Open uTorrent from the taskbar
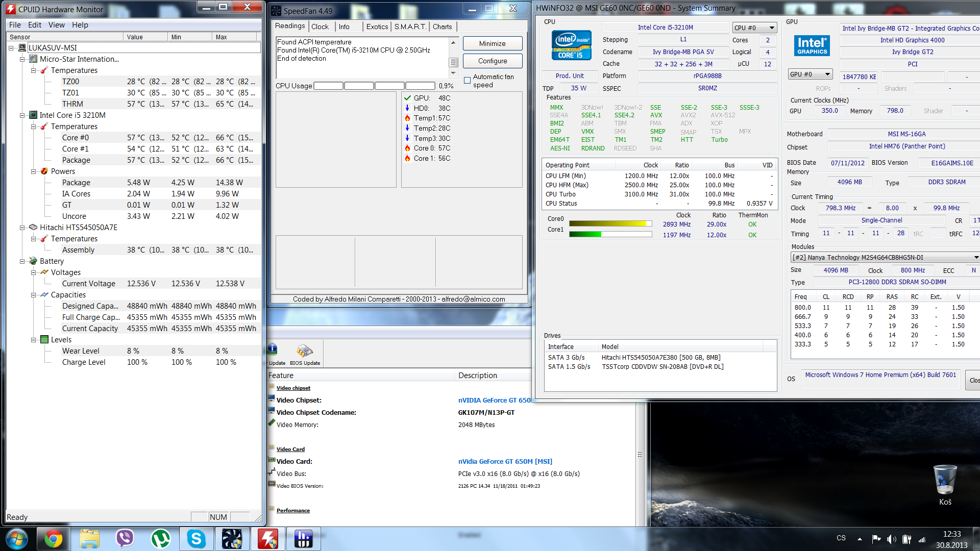This screenshot has width=980, height=551. [x=161, y=539]
